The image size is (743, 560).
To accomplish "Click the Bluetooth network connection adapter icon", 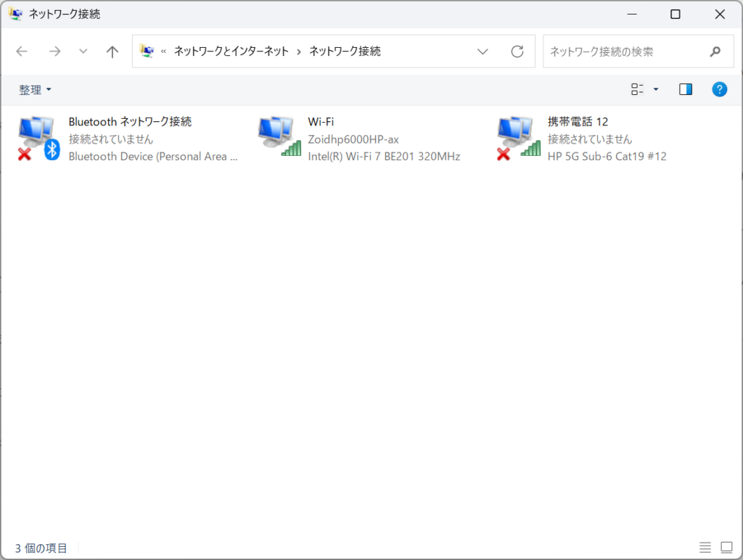I will point(38,139).
